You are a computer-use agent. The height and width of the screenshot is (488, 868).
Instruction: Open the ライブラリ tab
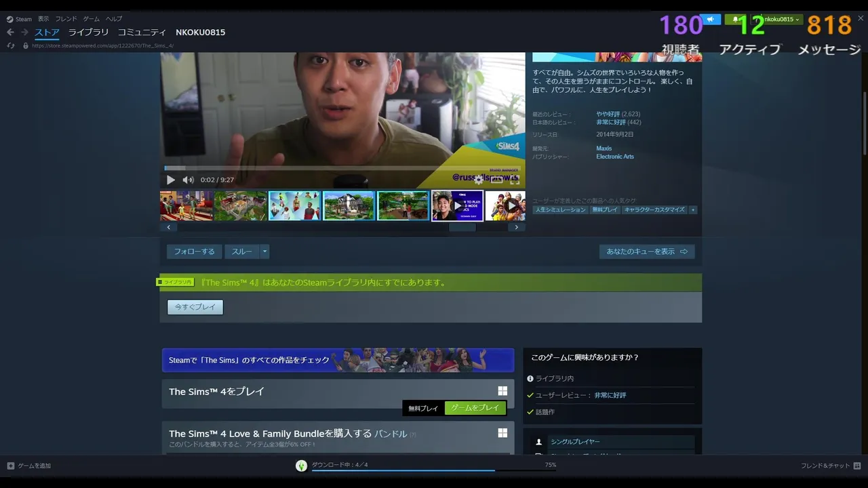coord(88,32)
